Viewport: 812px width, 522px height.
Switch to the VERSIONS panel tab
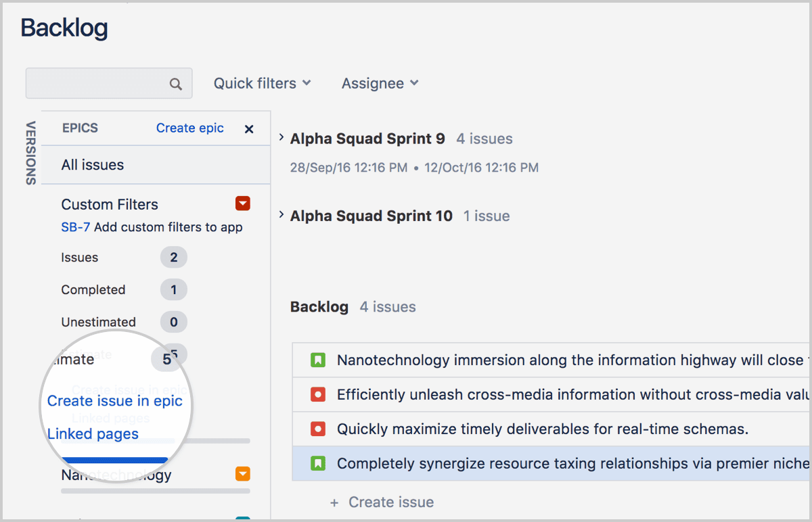tap(30, 152)
